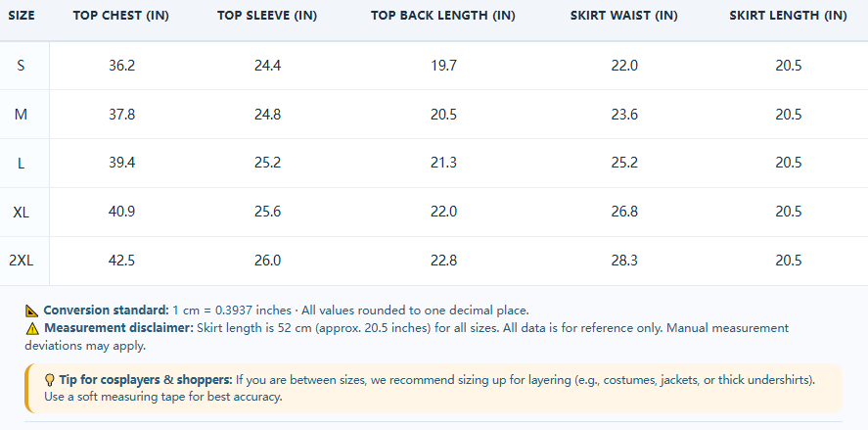Select the TOP SLEEVE (IN) column header
The width and height of the screenshot is (868, 430).
coord(267,16)
